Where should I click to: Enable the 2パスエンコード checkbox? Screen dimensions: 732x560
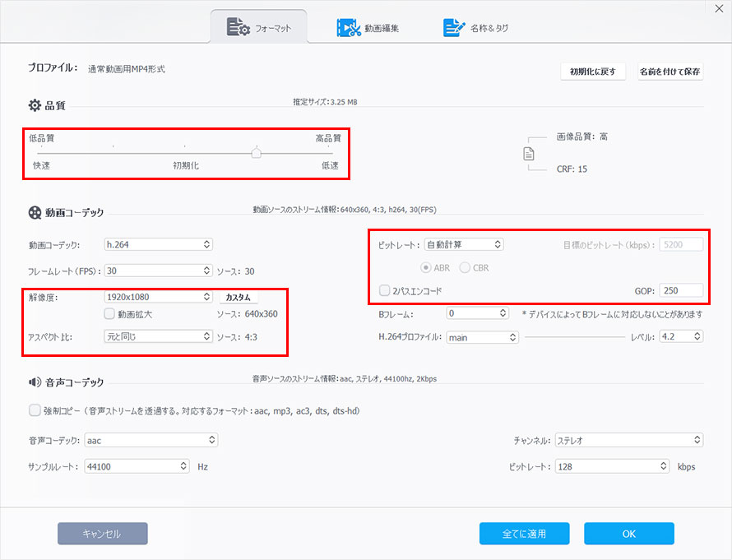point(383,290)
